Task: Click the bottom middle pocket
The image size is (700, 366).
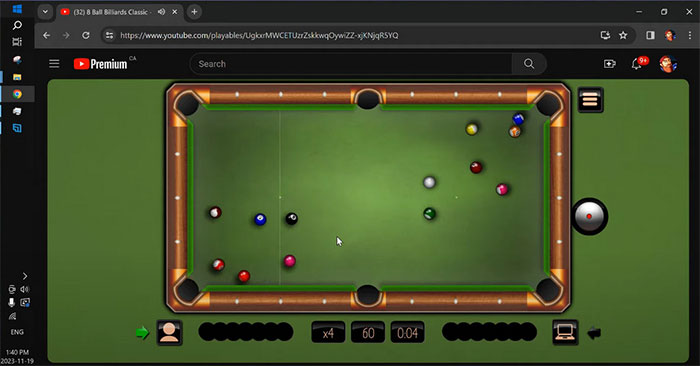Action: (368, 295)
